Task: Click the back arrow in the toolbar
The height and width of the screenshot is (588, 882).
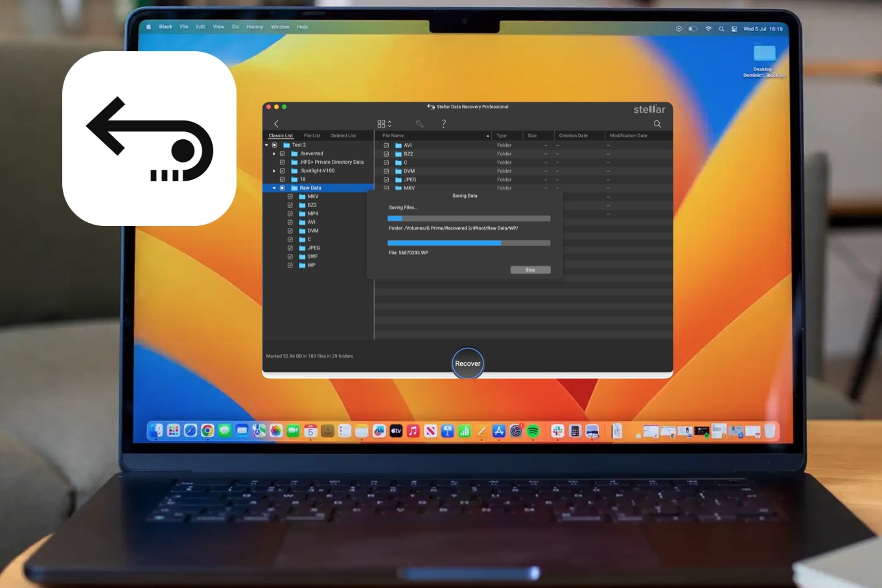Action: [x=276, y=124]
